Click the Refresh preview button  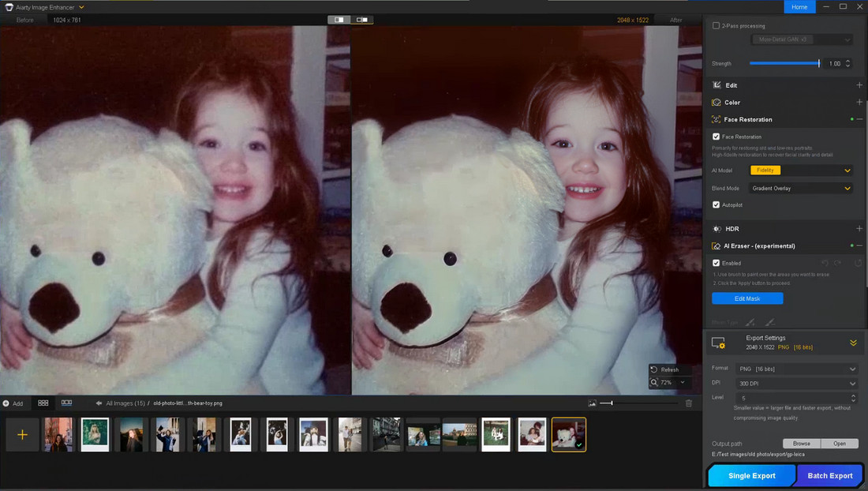[664, 369]
